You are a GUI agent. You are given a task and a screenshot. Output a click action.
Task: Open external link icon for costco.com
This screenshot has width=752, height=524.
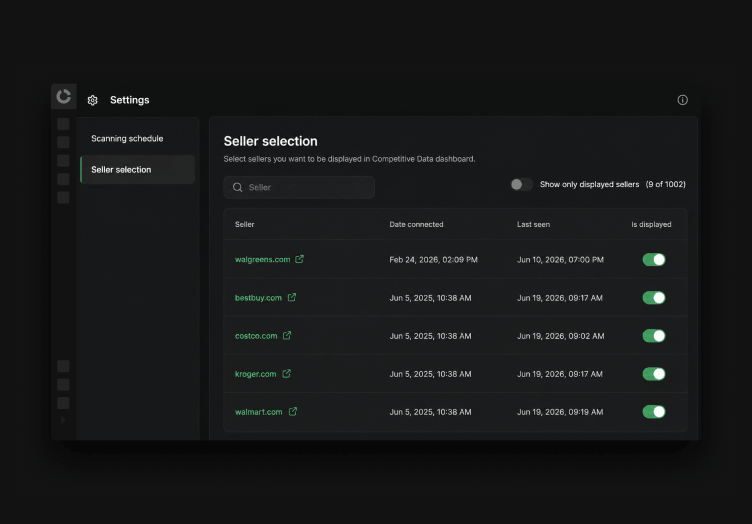click(287, 335)
